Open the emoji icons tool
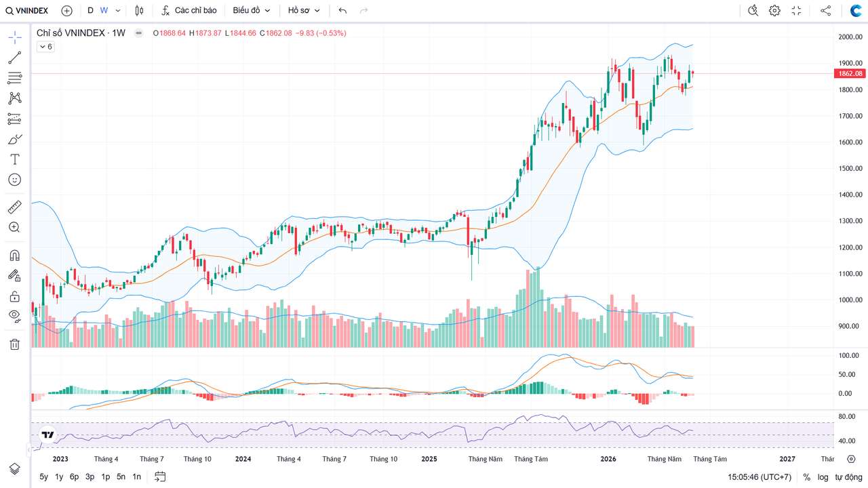This screenshot has height=488, width=868. click(14, 180)
